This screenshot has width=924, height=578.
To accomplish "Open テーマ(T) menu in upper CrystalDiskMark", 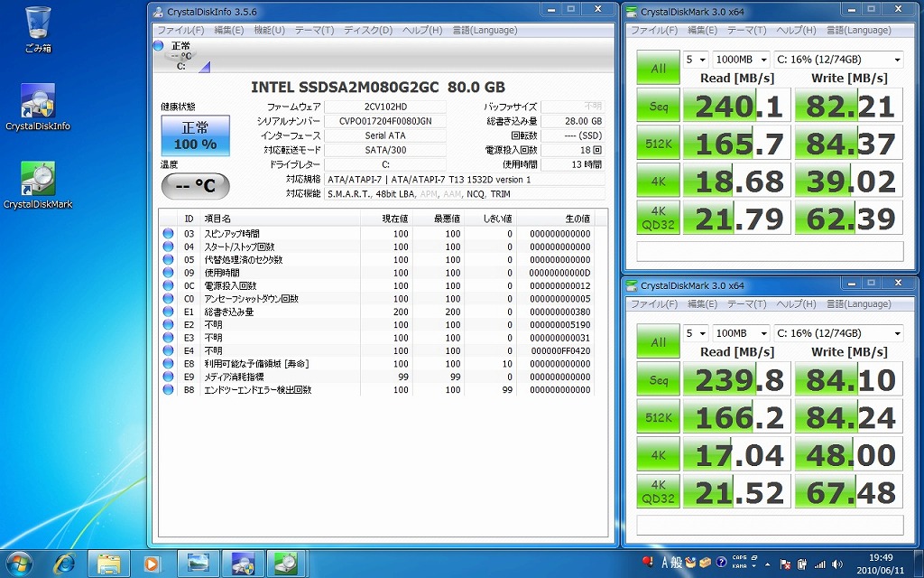I will point(746,30).
